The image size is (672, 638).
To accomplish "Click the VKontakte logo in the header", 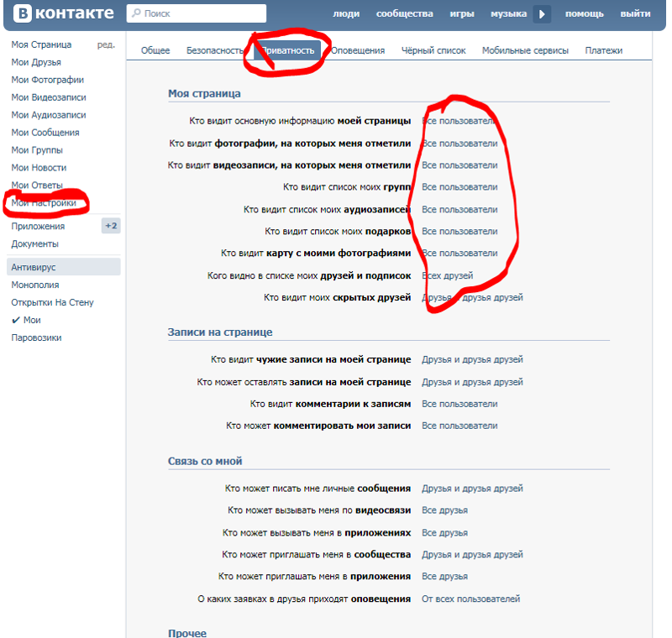I will (63, 13).
